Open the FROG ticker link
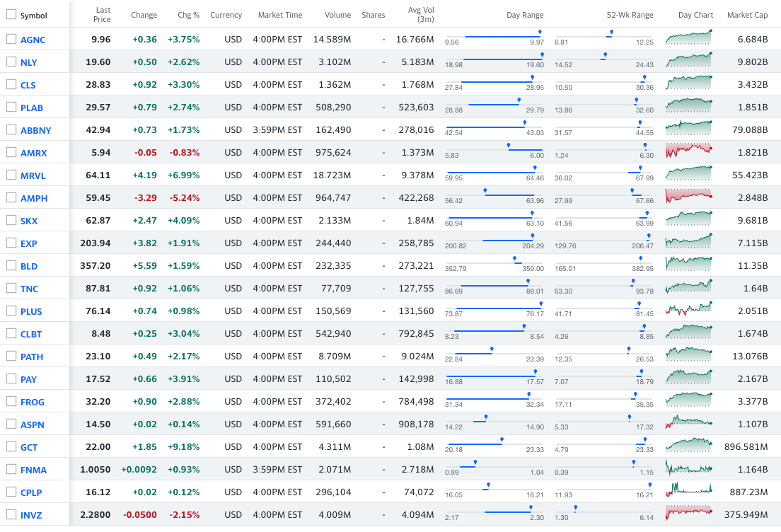This screenshot has width=781, height=532. tap(33, 402)
